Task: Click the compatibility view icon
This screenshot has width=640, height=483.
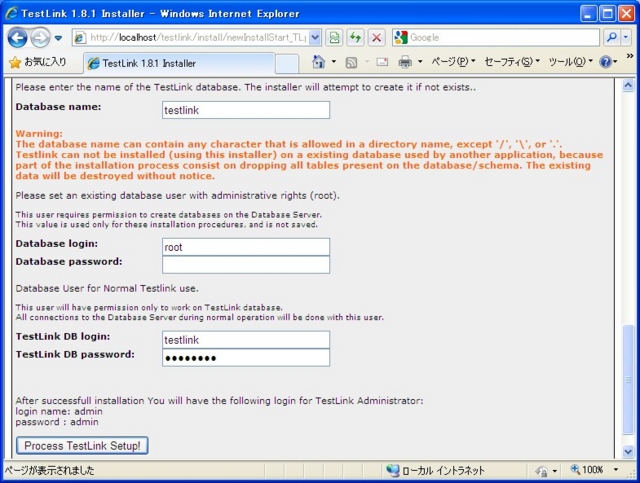Action: pos(334,38)
